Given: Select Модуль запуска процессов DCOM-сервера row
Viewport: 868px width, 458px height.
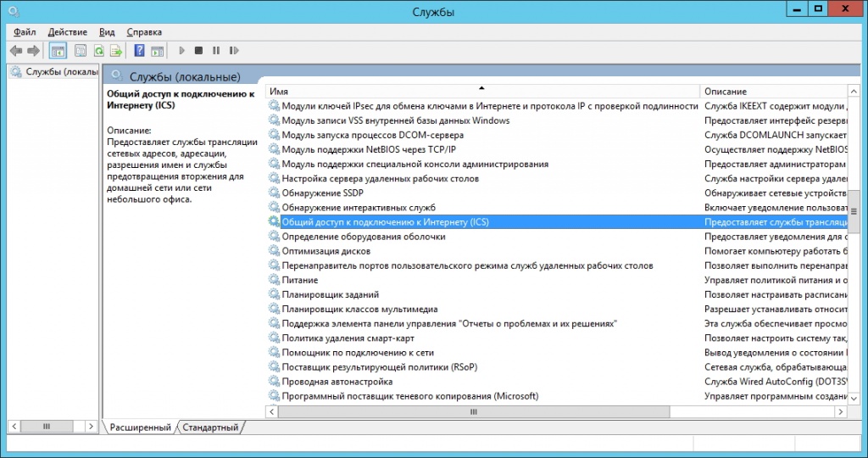Looking at the screenshot, I should [x=373, y=135].
